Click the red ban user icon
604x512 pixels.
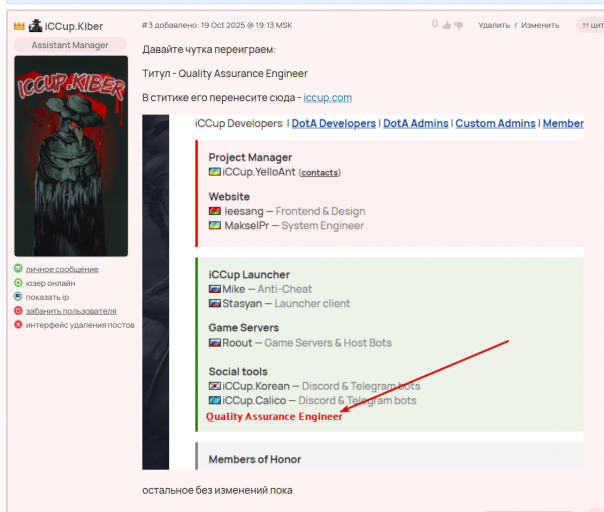(18, 310)
